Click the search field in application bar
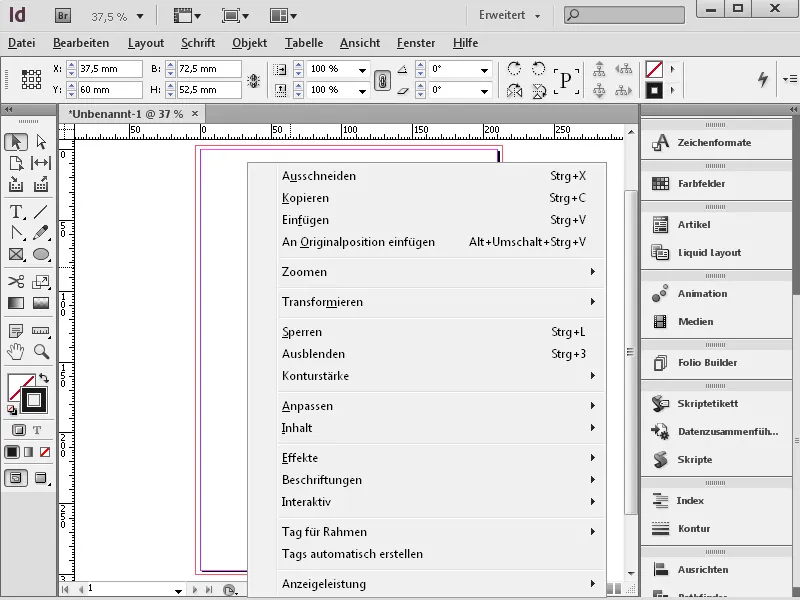 point(624,15)
